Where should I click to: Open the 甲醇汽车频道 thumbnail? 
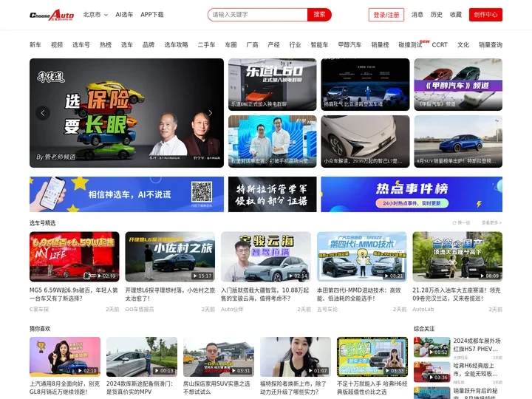(458, 84)
